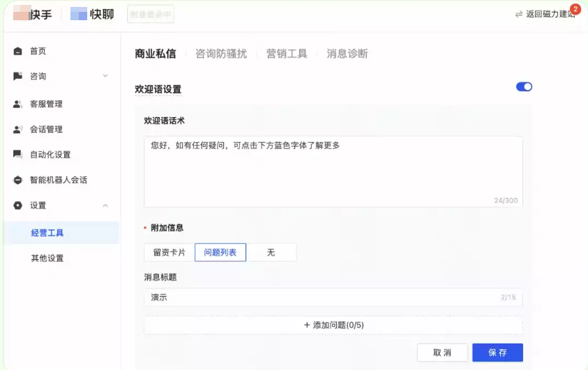Click the people icon beside 客服管理

17,104
